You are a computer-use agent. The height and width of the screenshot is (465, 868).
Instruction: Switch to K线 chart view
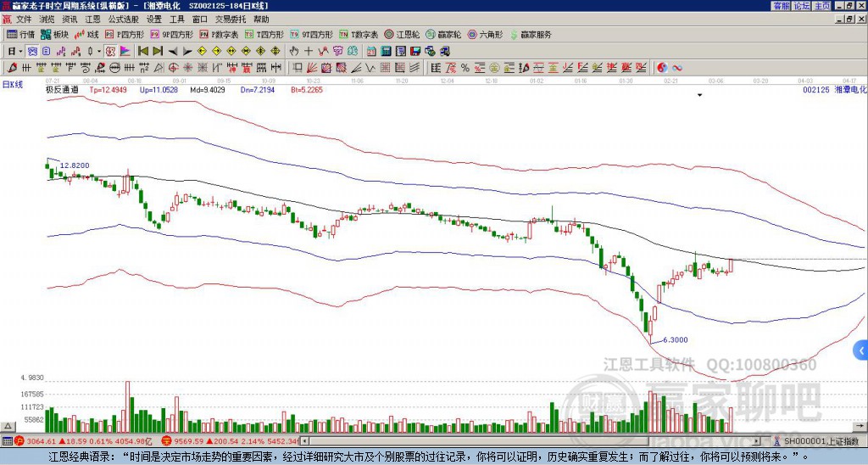[86, 34]
